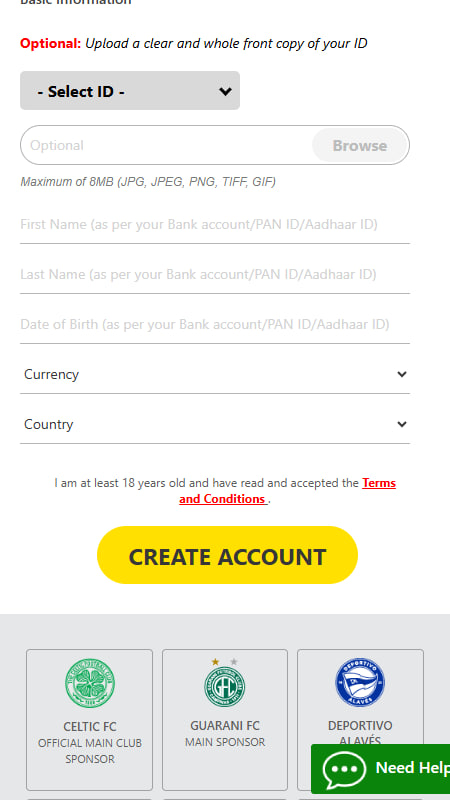The height and width of the screenshot is (800, 450).
Task: Focus the Last Name input field
Action: pyautogui.click(x=215, y=274)
